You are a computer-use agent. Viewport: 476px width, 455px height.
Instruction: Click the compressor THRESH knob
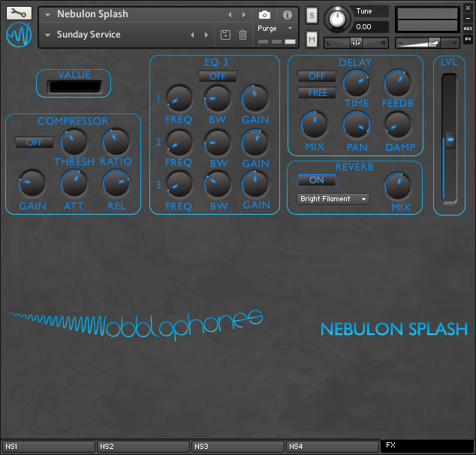click(74, 142)
